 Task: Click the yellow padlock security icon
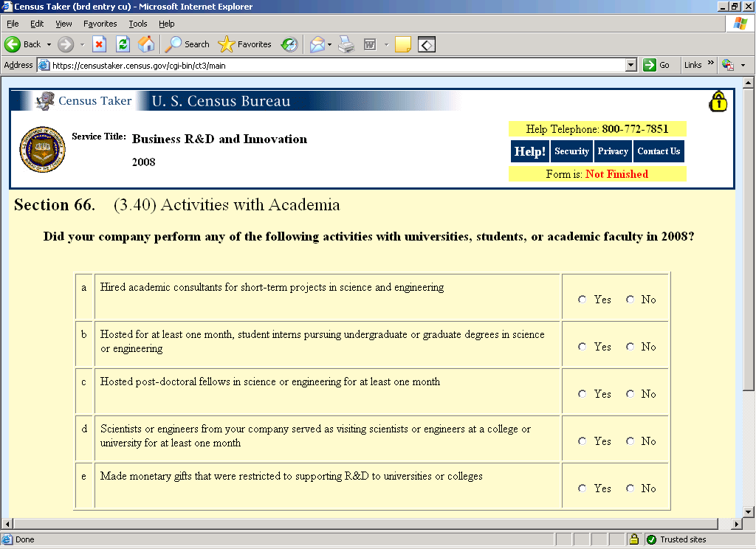pos(718,102)
